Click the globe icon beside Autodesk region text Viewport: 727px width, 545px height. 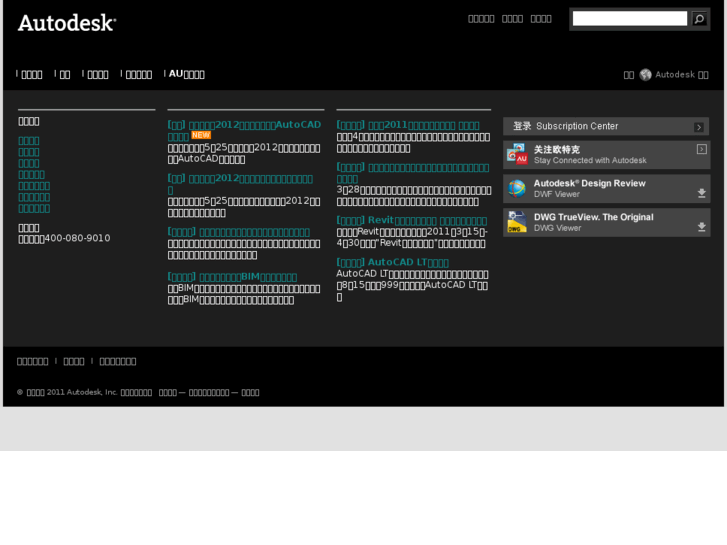pyautogui.click(x=645, y=75)
